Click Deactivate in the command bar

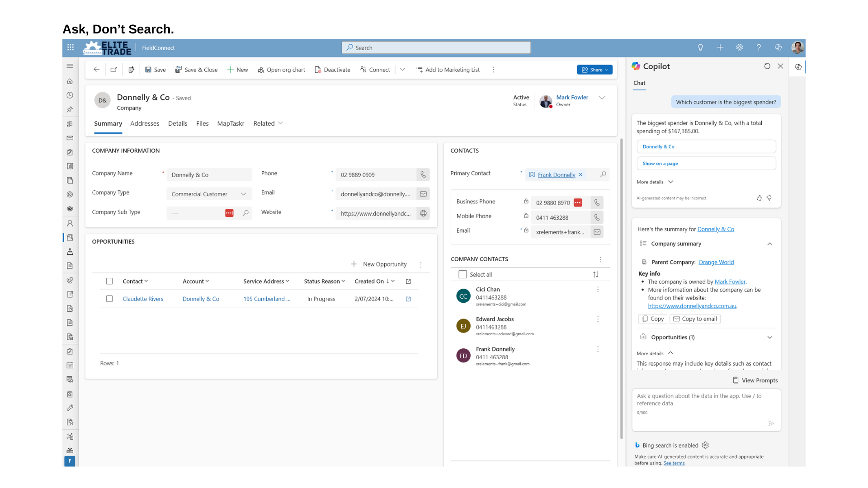332,70
